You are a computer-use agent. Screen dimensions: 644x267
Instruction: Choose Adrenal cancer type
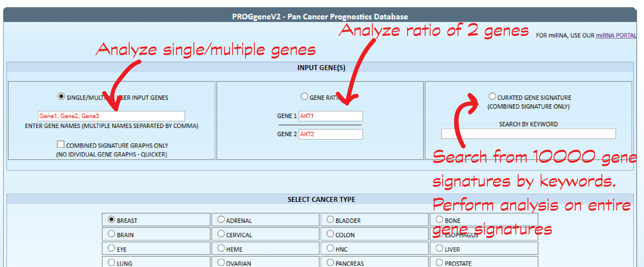click(x=221, y=219)
